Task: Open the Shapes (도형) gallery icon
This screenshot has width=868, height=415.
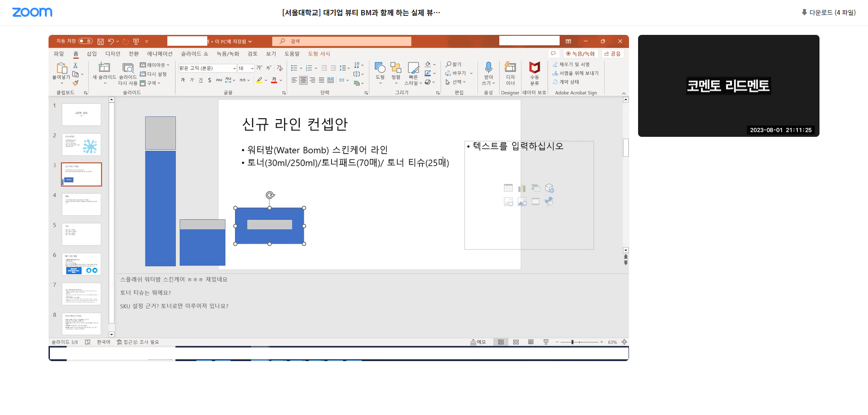Action: click(x=380, y=68)
